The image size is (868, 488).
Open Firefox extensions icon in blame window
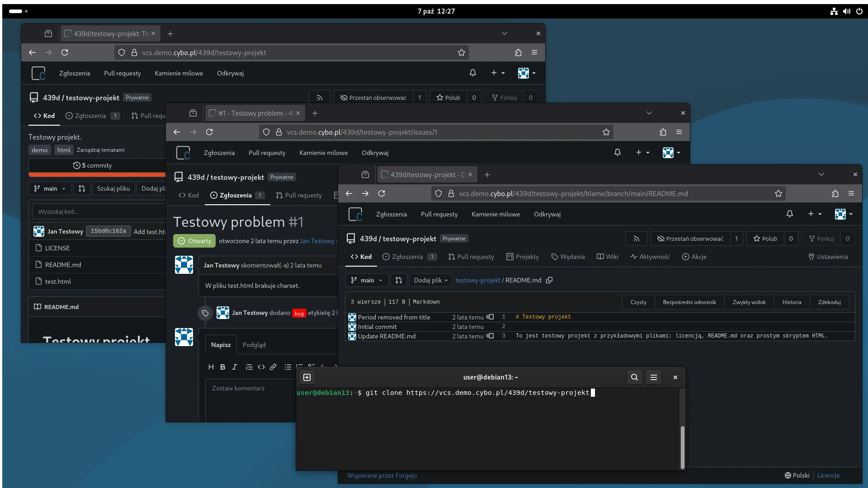(835, 193)
